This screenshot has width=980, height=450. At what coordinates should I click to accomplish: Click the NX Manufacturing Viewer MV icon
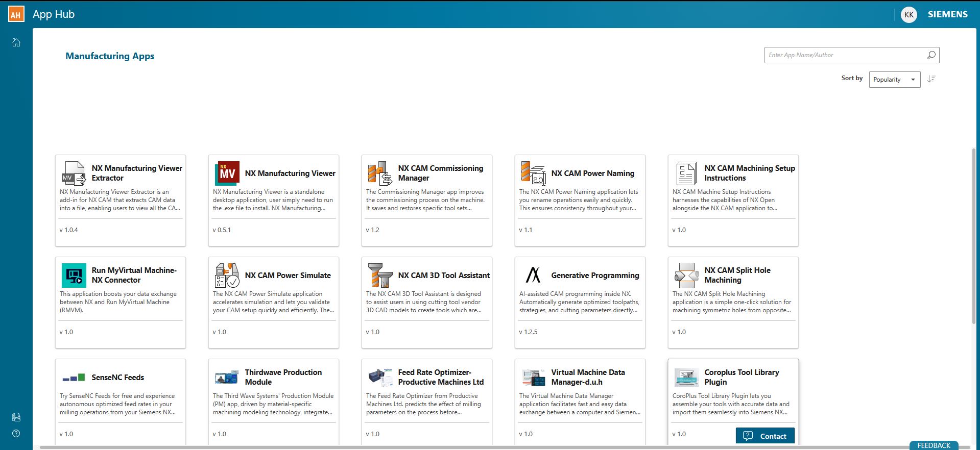pos(227,173)
